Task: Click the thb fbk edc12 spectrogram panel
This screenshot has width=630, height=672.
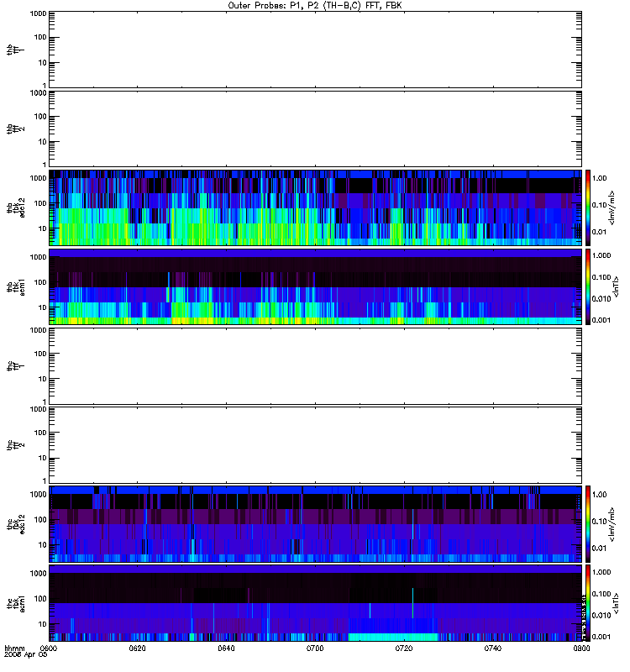Action: click(x=315, y=207)
